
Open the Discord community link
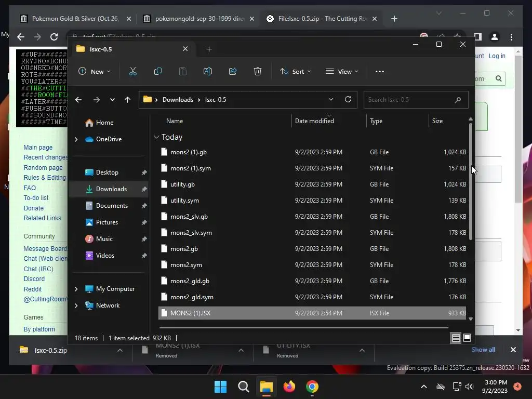[x=34, y=279]
